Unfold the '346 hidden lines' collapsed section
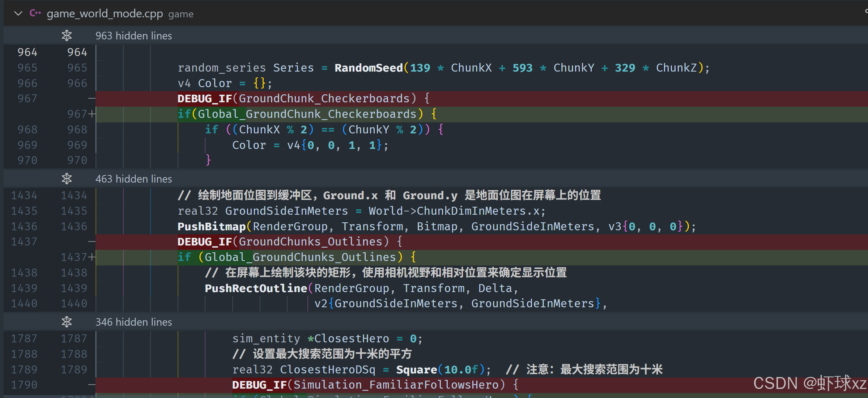The height and width of the screenshot is (398, 868). pos(133,322)
